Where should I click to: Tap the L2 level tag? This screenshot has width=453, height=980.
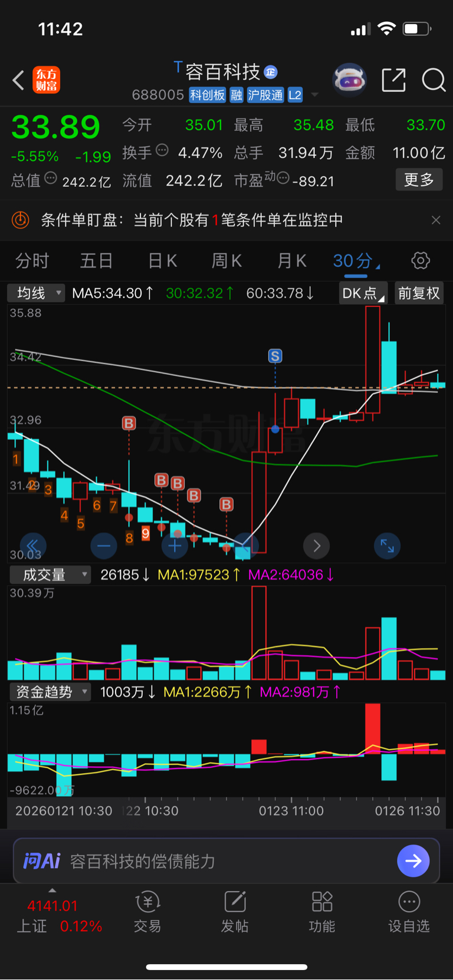point(295,95)
